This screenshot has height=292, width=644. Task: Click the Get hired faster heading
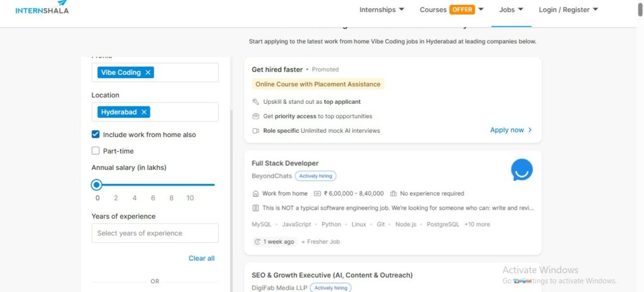(277, 69)
